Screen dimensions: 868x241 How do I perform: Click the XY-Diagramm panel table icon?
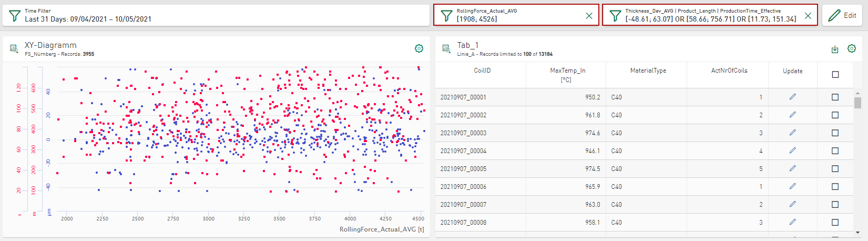pyautogui.click(x=14, y=49)
